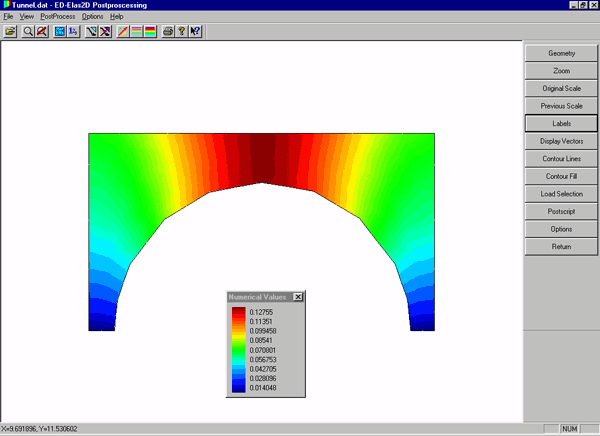Click the 0.056753 legend value
This screenshot has height=436, width=600.
262,359
